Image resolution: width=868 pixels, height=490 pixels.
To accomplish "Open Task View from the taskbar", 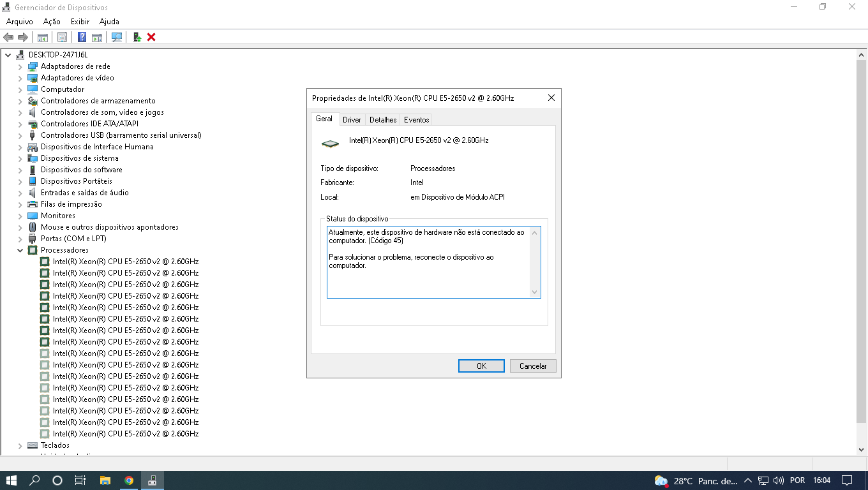I will (80, 480).
